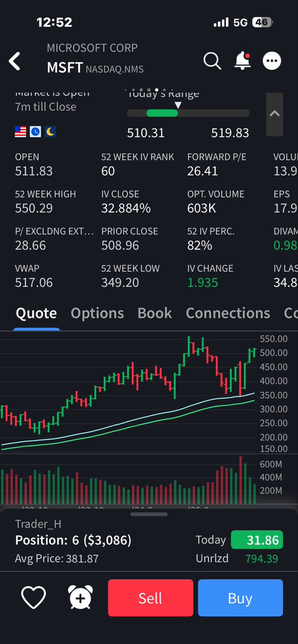Tap the 600M volume axis label
Screen dimensions: 298x644
[x=271, y=464]
